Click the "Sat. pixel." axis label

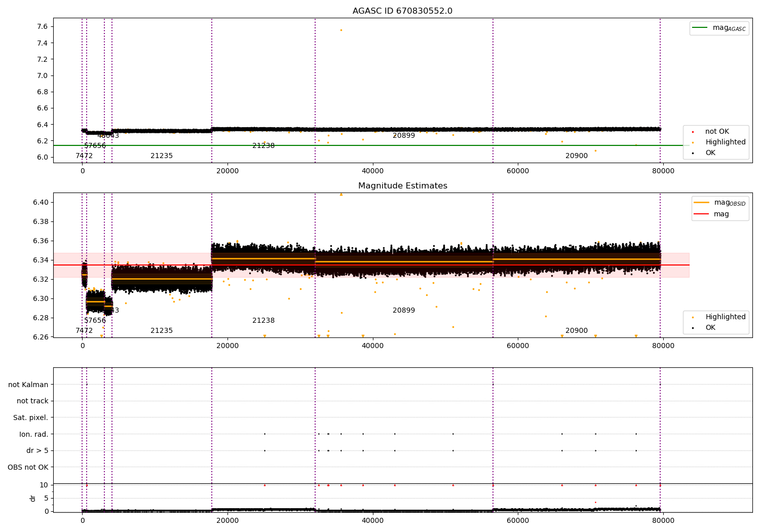click(x=31, y=417)
